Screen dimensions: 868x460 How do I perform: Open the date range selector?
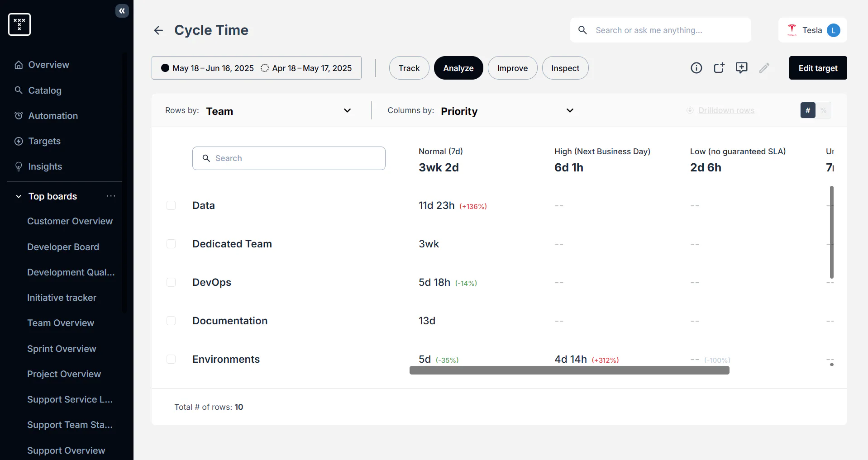[x=257, y=68]
